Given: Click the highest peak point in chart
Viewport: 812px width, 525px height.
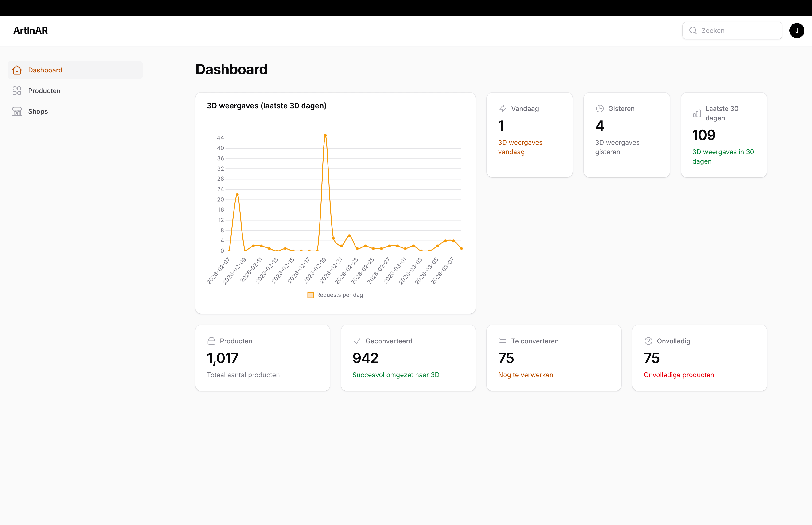Looking at the screenshot, I should [x=325, y=136].
